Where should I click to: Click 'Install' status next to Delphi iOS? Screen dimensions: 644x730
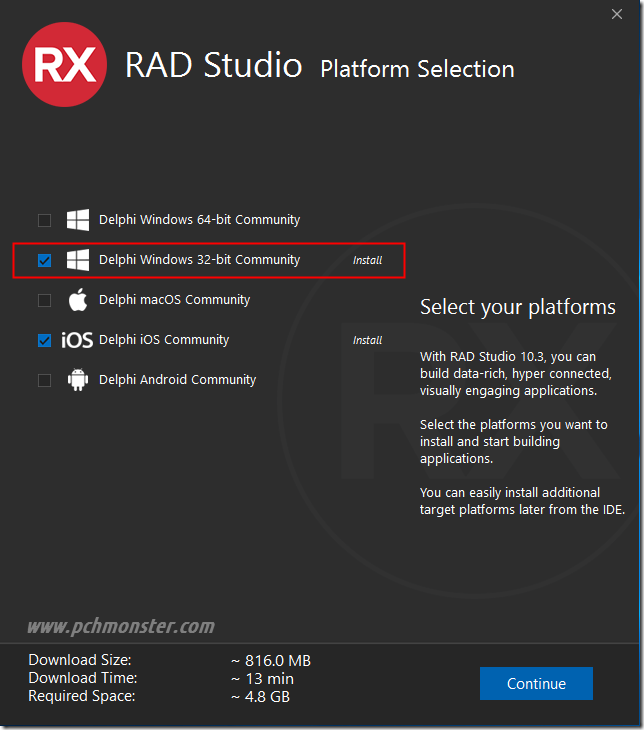[367, 340]
